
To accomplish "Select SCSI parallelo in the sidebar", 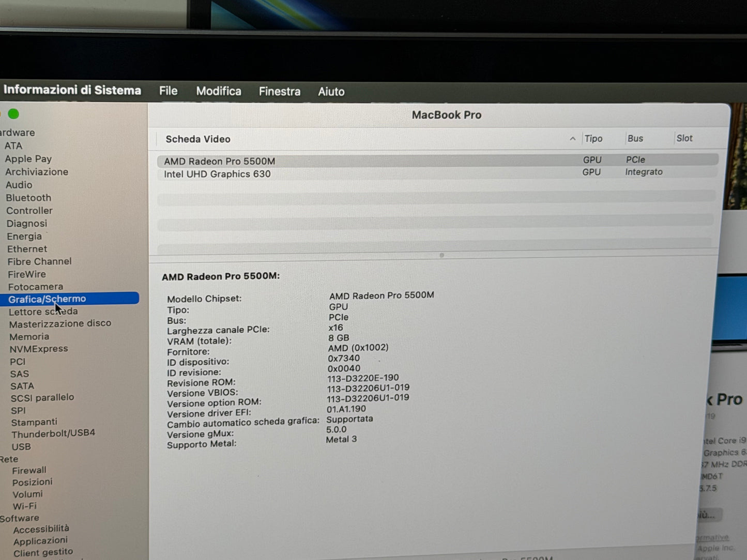I will pyautogui.click(x=42, y=398).
